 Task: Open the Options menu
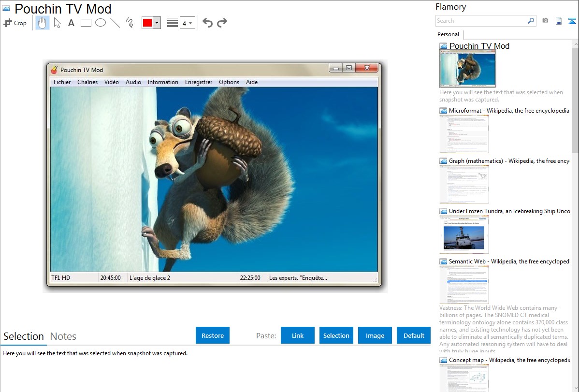pyautogui.click(x=229, y=82)
